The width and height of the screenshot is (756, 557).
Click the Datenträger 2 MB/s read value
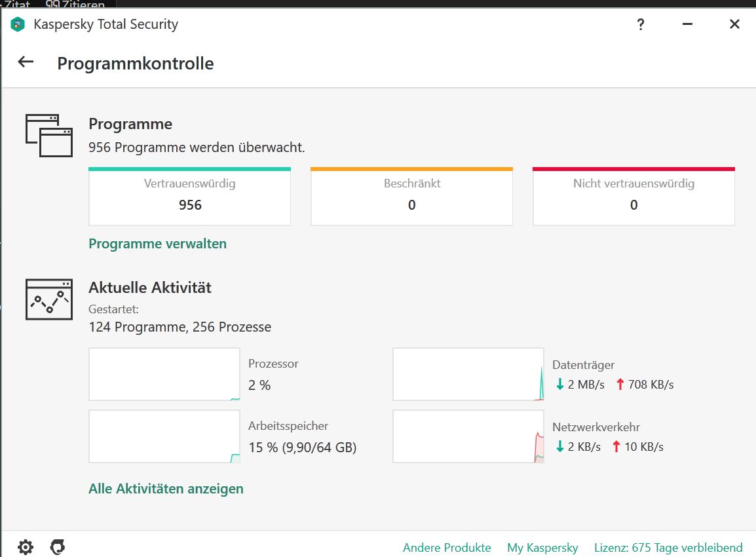[x=580, y=385]
